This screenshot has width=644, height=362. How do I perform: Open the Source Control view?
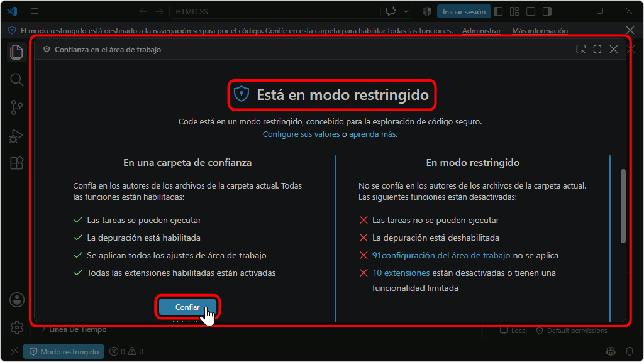16,107
